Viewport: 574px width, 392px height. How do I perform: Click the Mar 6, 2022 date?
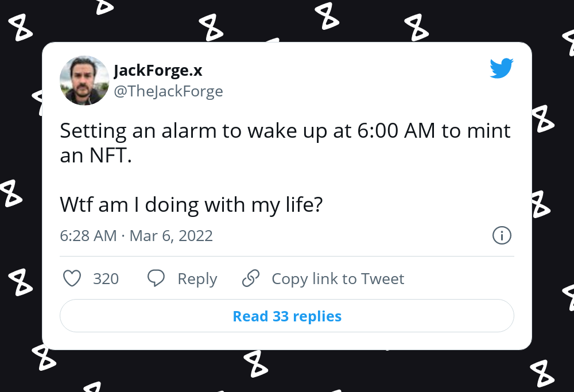click(x=171, y=235)
